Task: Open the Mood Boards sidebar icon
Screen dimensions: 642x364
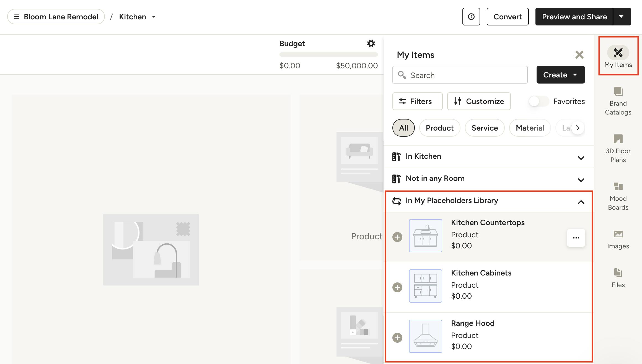Action: 618,196
